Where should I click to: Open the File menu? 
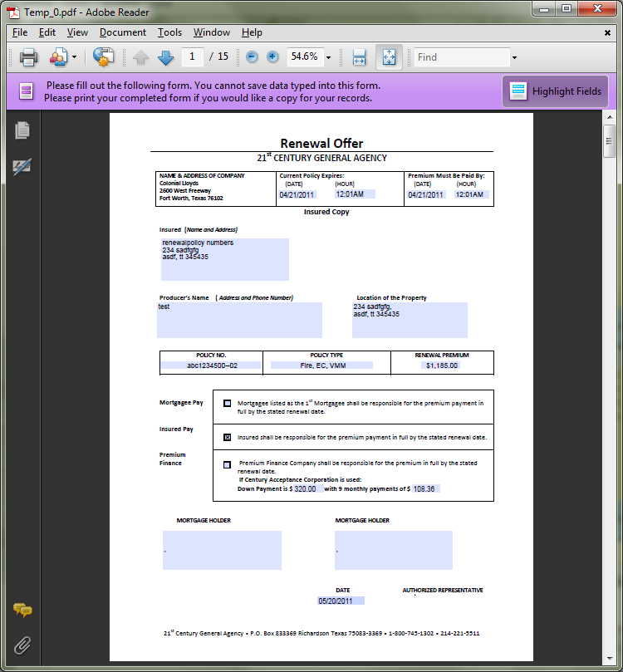(x=20, y=32)
